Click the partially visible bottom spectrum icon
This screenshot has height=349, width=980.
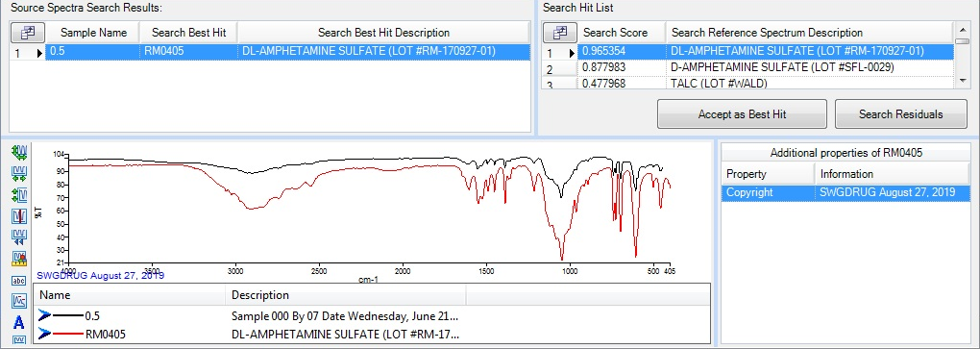[x=19, y=341]
